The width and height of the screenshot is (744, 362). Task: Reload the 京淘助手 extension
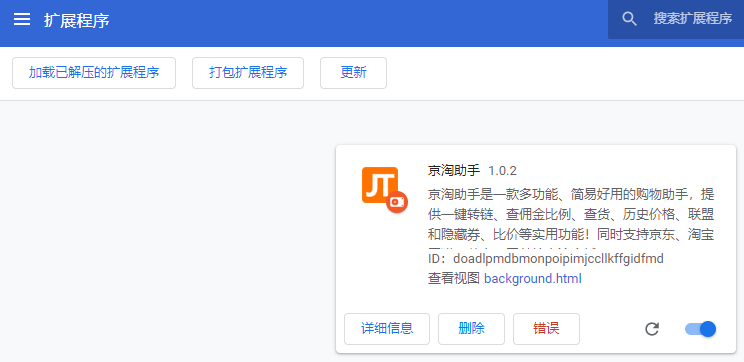click(652, 329)
